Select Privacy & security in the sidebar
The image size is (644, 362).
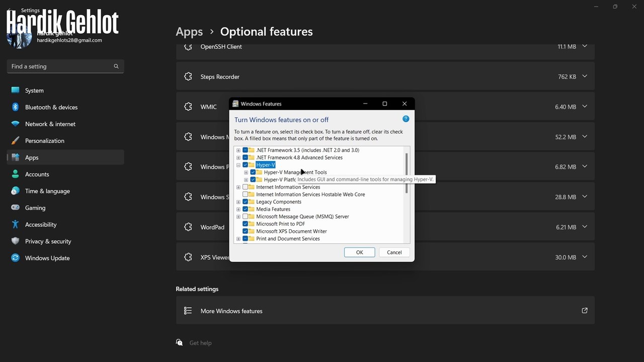[x=65, y=241]
